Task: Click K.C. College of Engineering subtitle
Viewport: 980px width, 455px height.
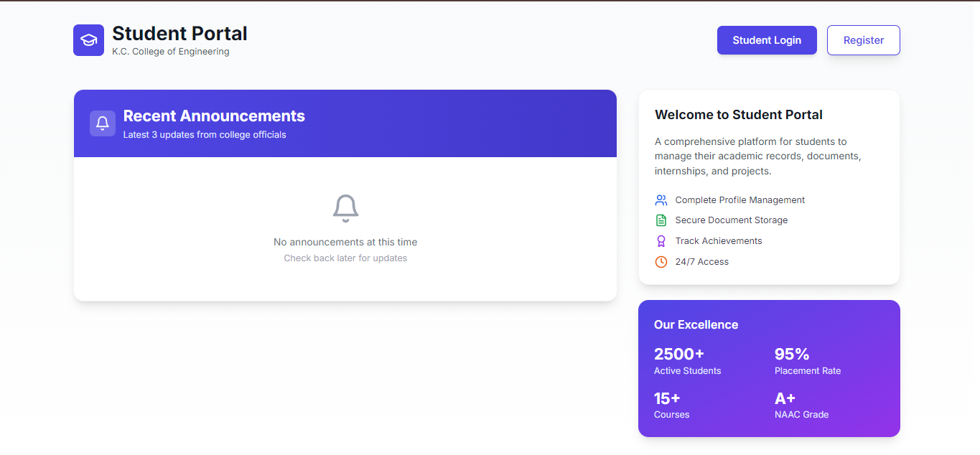Action: (x=171, y=52)
